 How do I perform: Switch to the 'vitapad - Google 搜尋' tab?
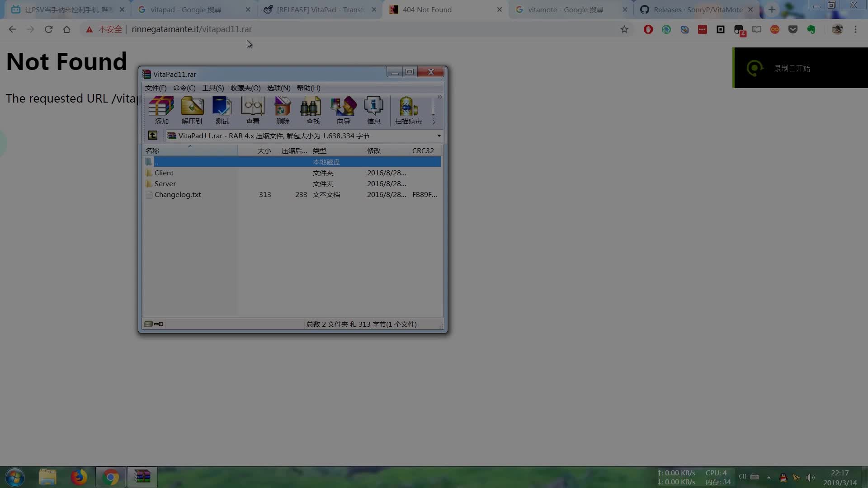pyautogui.click(x=194, y=9)
